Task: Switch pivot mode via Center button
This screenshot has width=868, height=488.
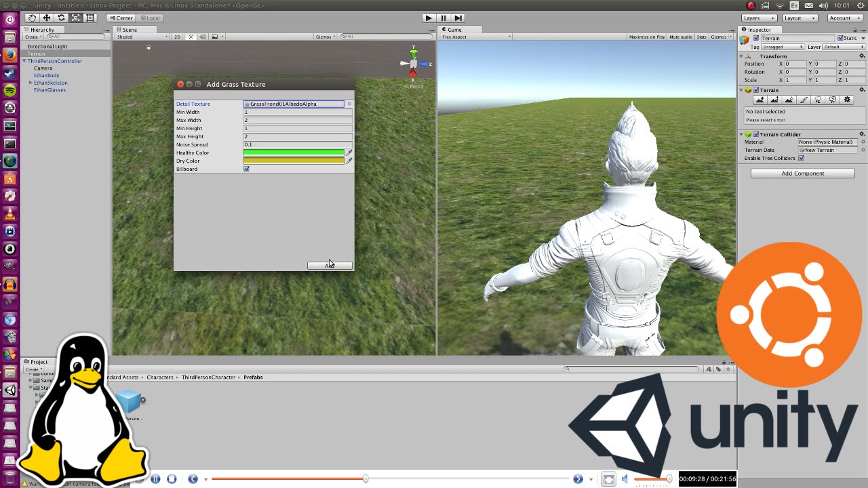Action: [x=121, y=18]
